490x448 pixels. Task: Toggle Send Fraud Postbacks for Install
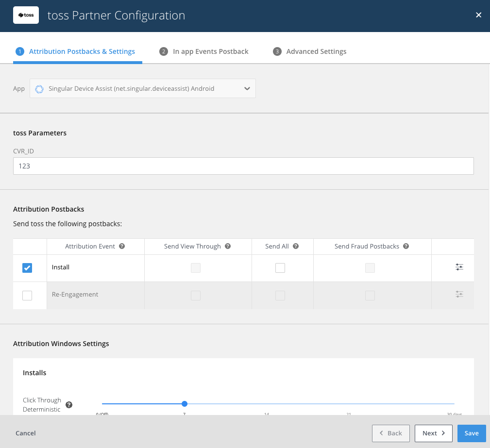click(370, 268)
